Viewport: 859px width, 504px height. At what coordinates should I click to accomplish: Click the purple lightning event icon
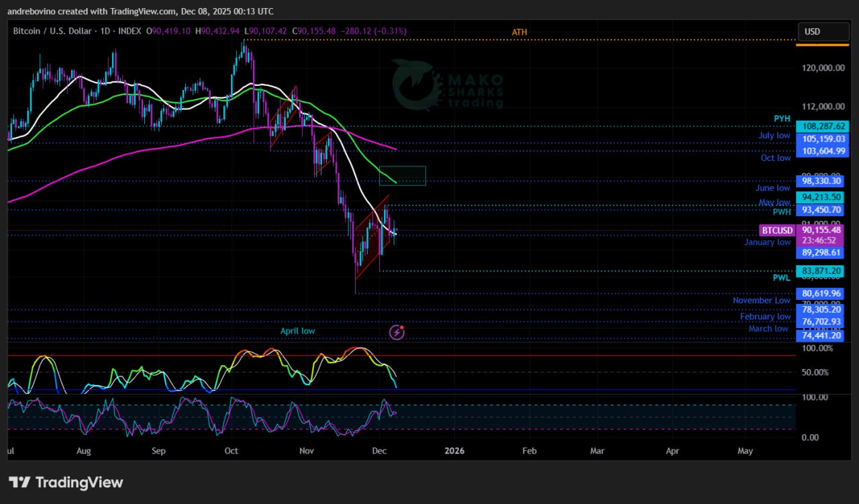click(397, 332)
